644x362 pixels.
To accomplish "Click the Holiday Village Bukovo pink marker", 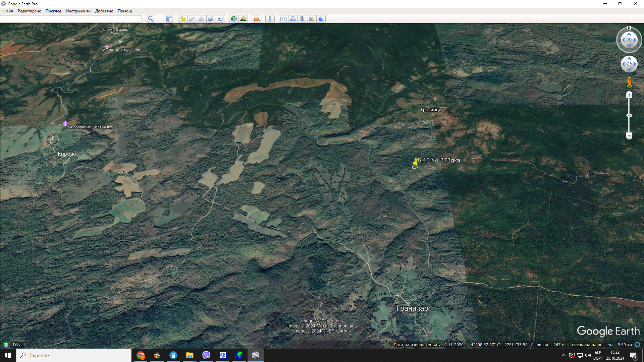I will coord(107,47).
